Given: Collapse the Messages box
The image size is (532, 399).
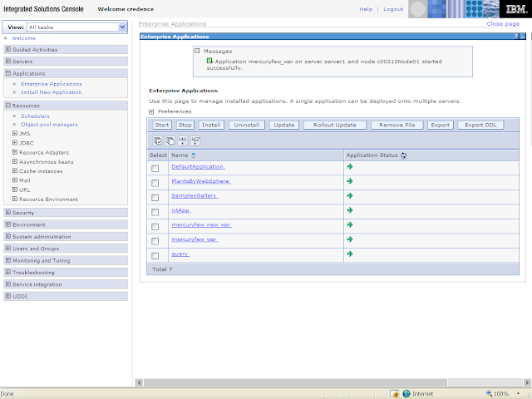Looking at the screenshot, I should pyautogui.click(x=197, y=51).
